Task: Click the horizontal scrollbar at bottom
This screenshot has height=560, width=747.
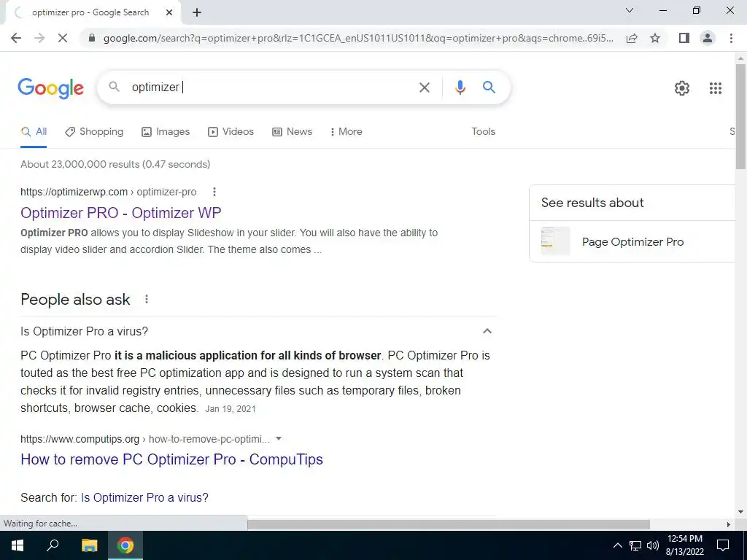Action: click(x=448, y=524)
